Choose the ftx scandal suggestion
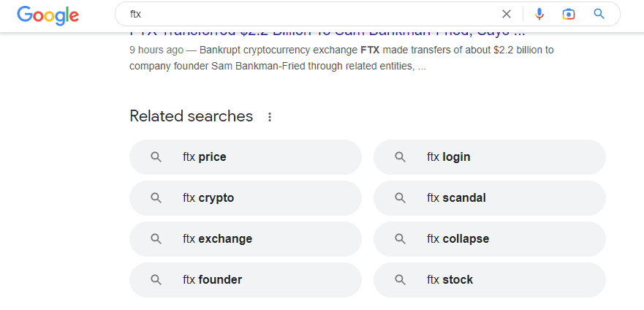 pos(490,198)
